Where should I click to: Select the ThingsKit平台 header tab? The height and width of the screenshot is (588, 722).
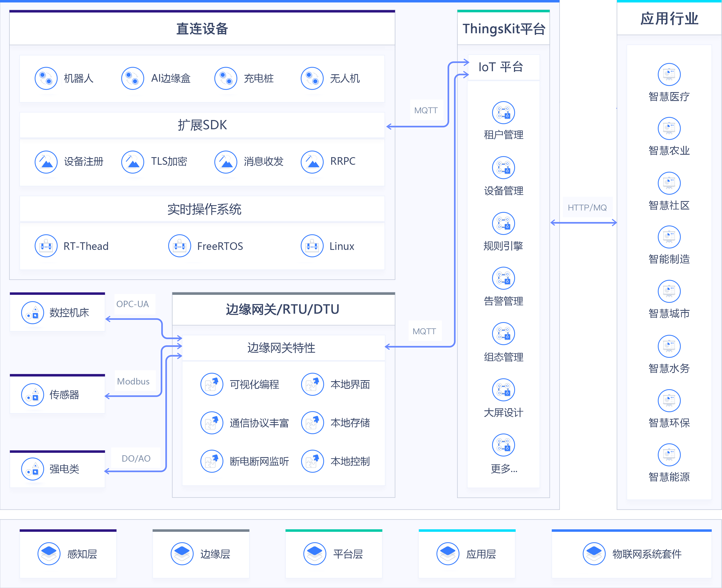(504, 29)
